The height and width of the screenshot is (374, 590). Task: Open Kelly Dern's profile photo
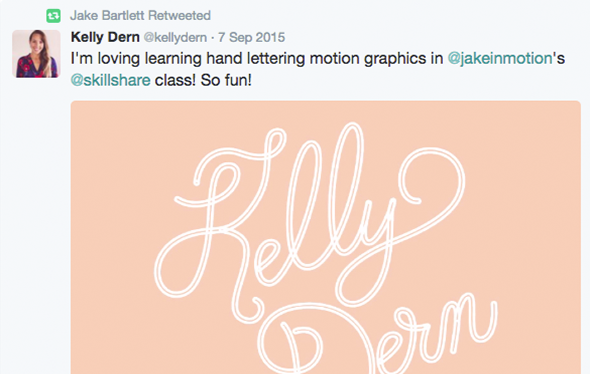pyautogui.click(x=36, y=54)
